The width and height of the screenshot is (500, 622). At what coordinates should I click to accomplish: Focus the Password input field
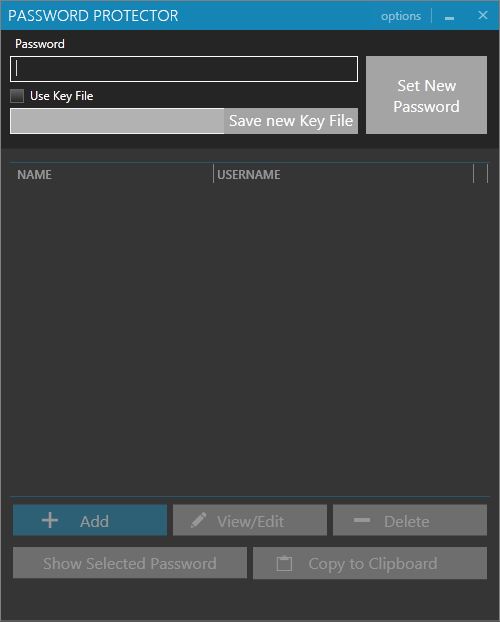tap(184, 69)
